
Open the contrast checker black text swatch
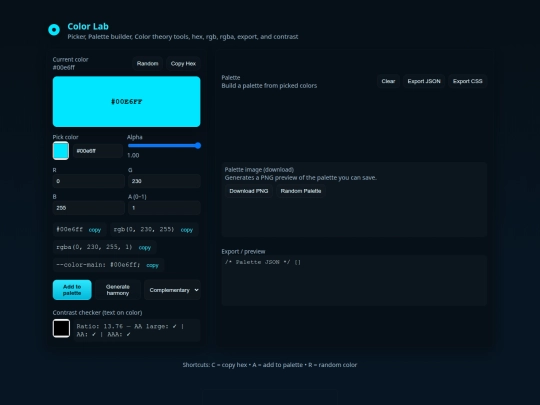61,328
